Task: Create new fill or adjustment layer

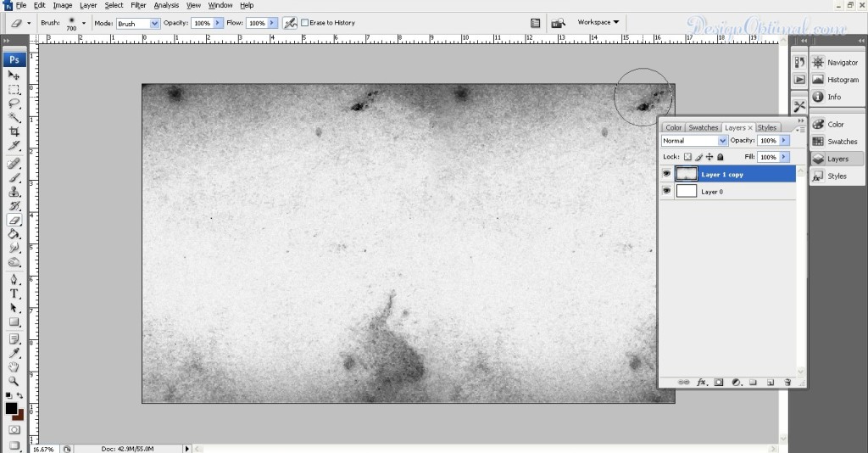Action: point(736,382)
